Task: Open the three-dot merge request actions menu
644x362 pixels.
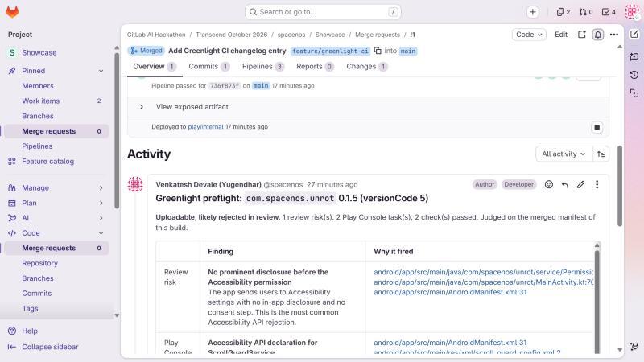Action: [x=614, y=35]
